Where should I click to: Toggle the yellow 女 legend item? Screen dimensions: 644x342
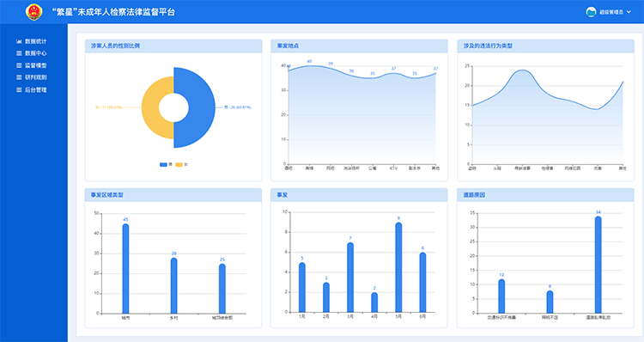pyautogui.click(x=181, y=165)
